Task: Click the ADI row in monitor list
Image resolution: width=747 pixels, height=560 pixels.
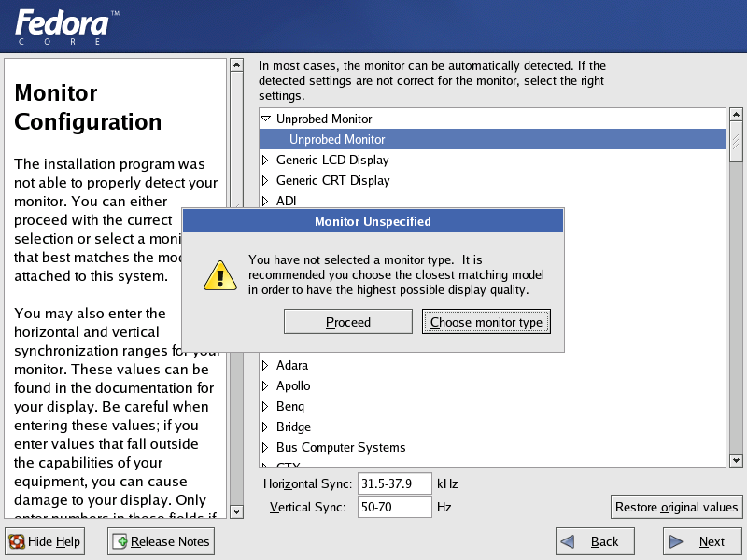Action: click(493, 201)
